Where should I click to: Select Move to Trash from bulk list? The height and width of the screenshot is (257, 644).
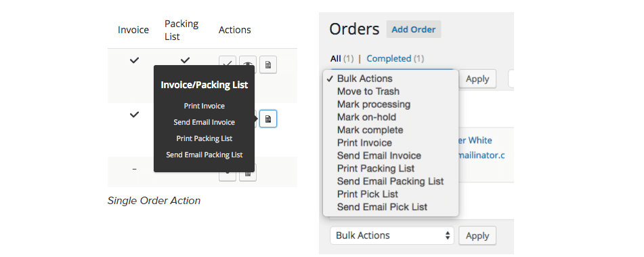click(x=368, y=92)
